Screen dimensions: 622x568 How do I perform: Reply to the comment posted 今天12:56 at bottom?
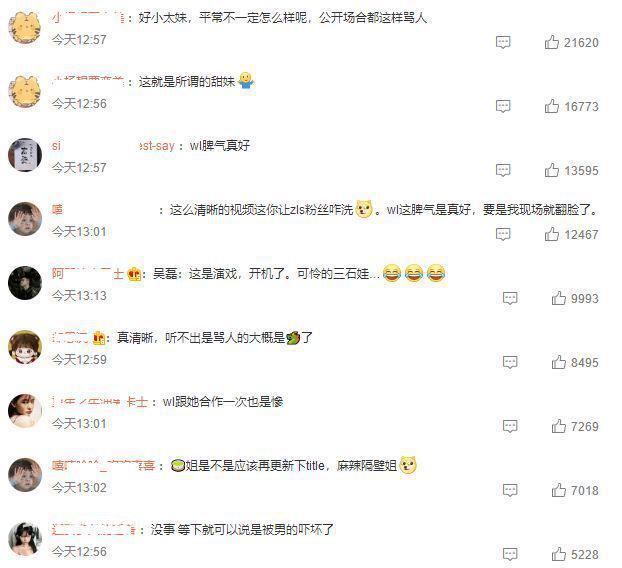pos(510,554)
